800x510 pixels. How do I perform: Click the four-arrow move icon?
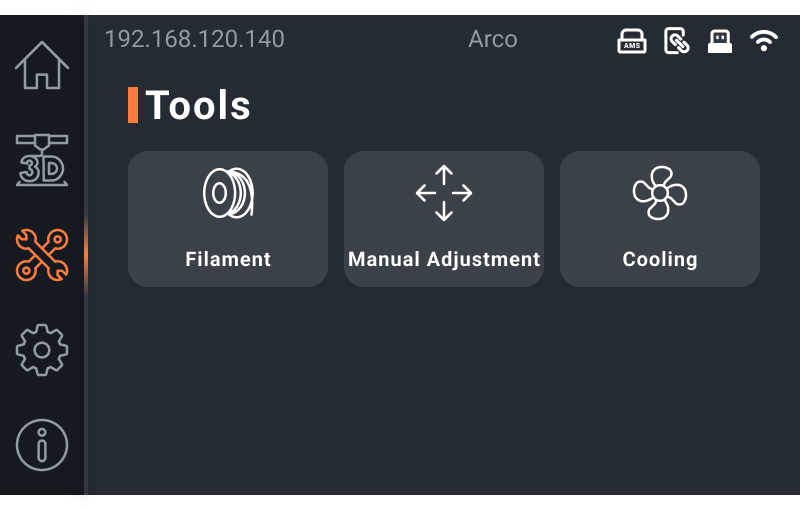[x=444, y=193]
